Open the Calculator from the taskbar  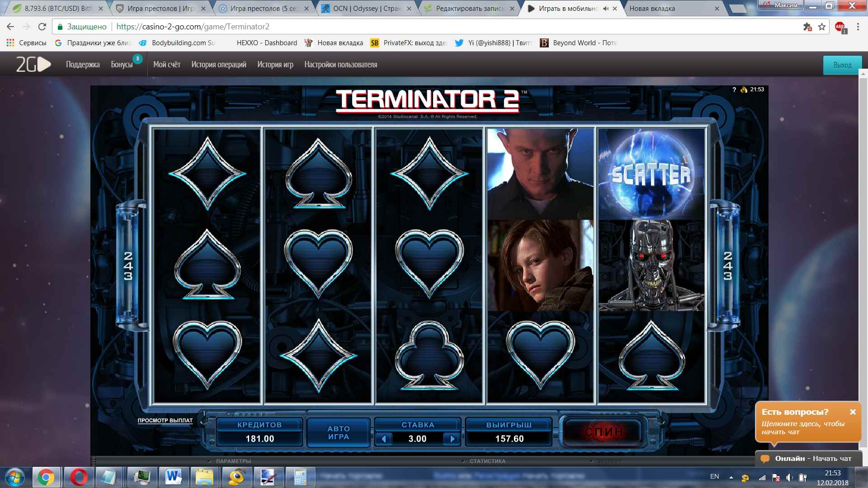(300, 478)
